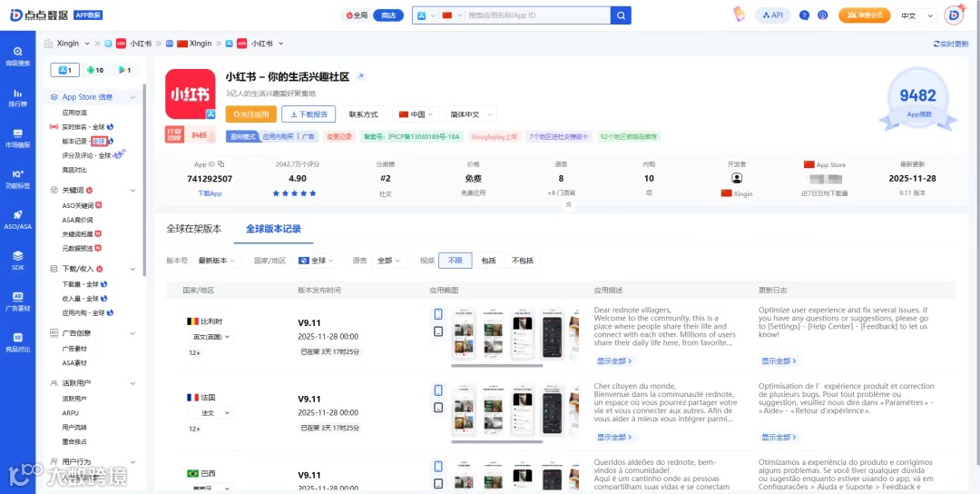Open the 全部 language filter dropdown
The height and width of the screenshot is (494, 980).
[389, 260]
